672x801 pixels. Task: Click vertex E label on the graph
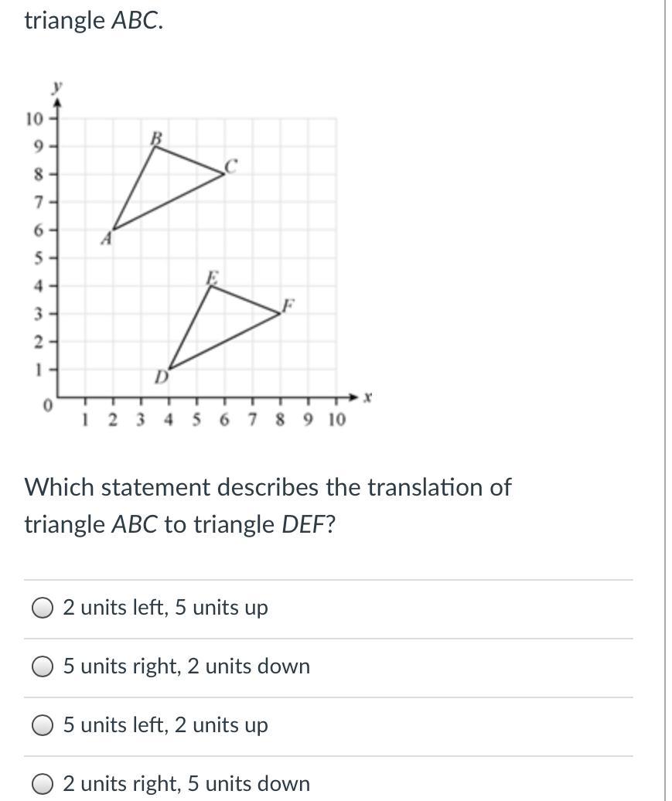pyautogui.click(x=211, y=278)
